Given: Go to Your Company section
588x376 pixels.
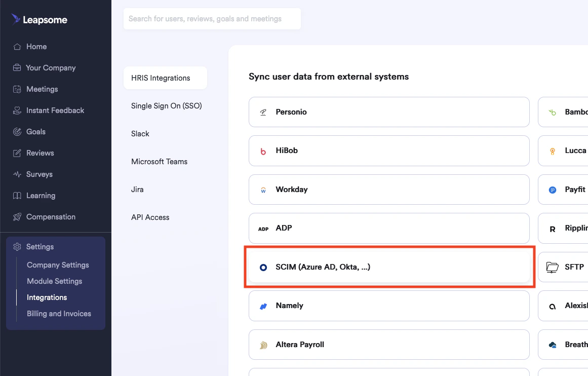Looking at the screenshot, I should pyautogui.click(x=51, y=67).
